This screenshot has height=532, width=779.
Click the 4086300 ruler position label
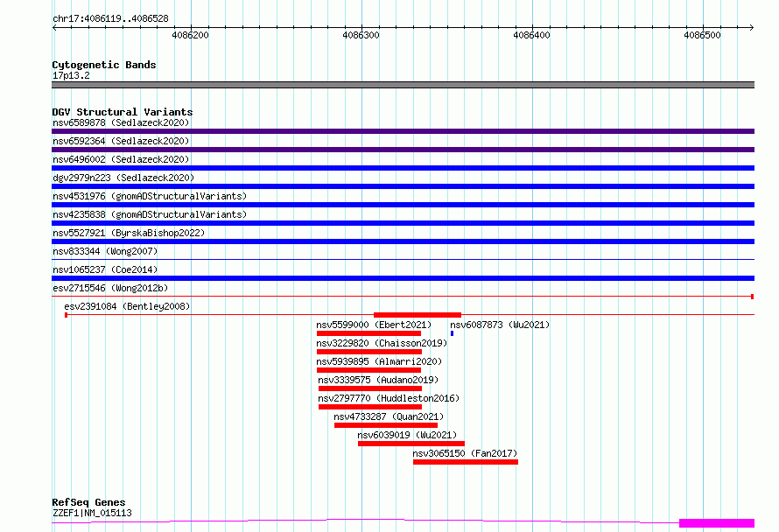361,35
